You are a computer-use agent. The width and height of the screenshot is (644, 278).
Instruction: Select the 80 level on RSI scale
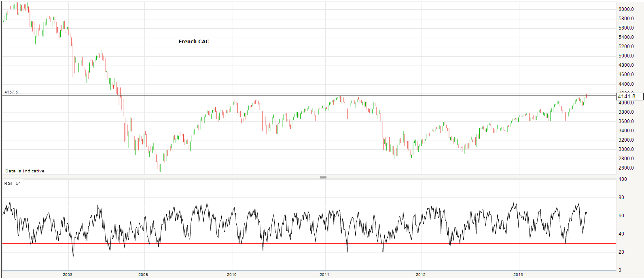click(621, 197)
